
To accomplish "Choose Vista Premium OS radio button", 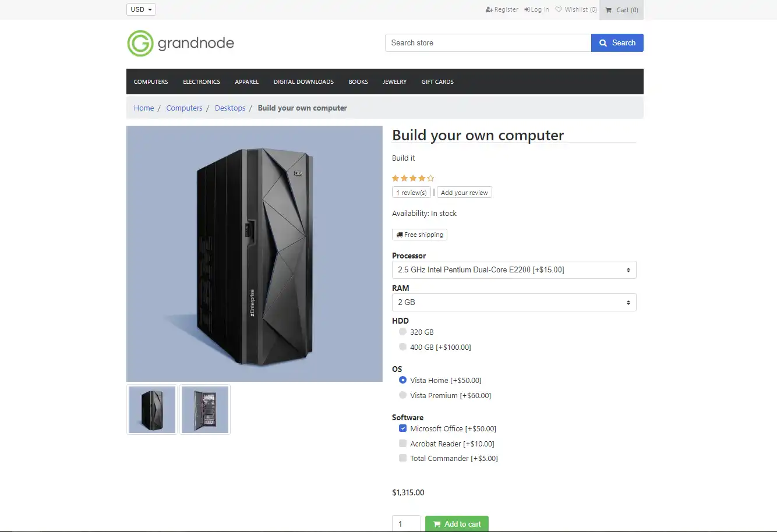I will coord(402,395).
